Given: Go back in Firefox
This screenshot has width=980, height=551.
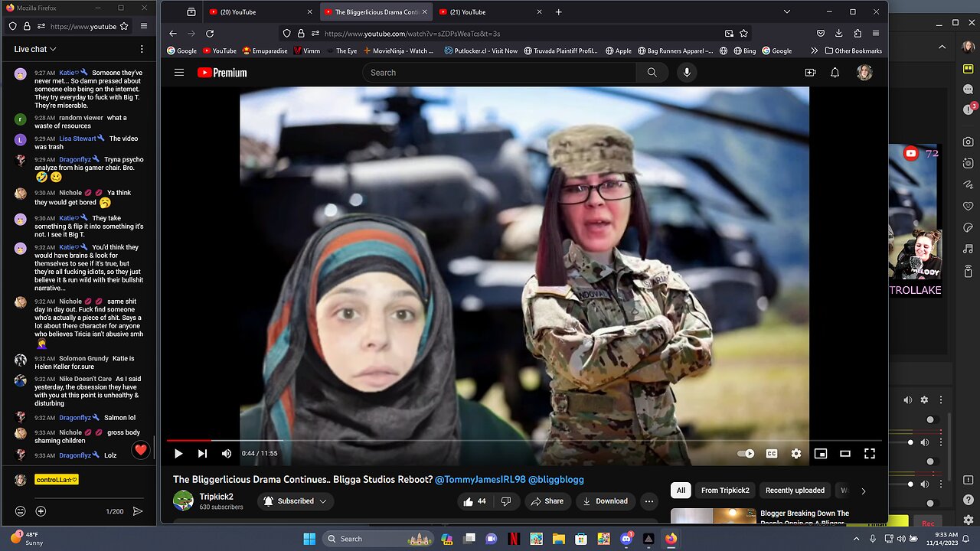Looking at the screenshot, I should [173, 34].
